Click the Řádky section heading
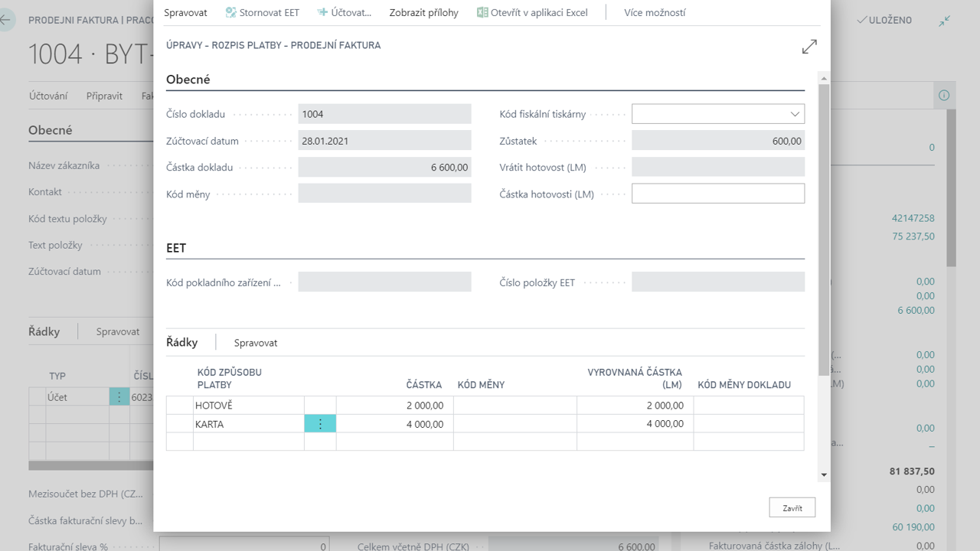The width and height of the screenshot is (980, 551). point(182,342)
